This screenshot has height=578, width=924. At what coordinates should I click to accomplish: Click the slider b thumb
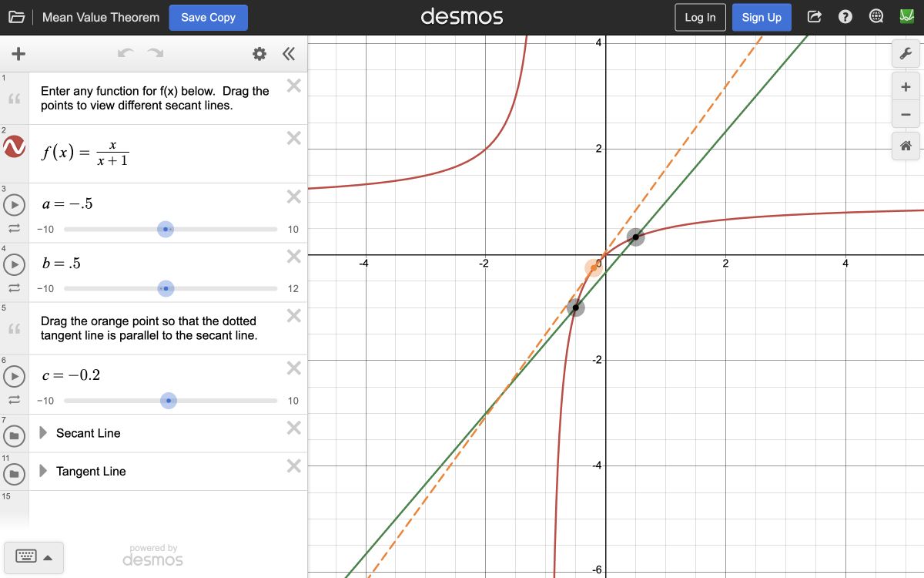click(x=166, y=288)
